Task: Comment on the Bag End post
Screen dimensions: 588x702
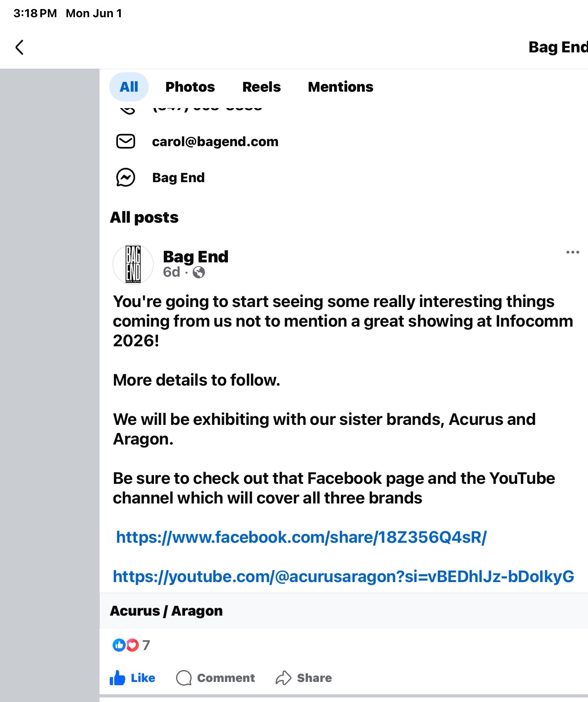Action: (x=215, y=678)
